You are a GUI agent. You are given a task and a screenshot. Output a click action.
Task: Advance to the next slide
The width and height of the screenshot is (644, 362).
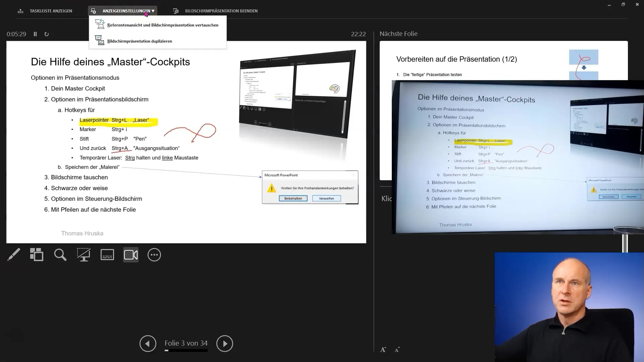tap(225, 344)
